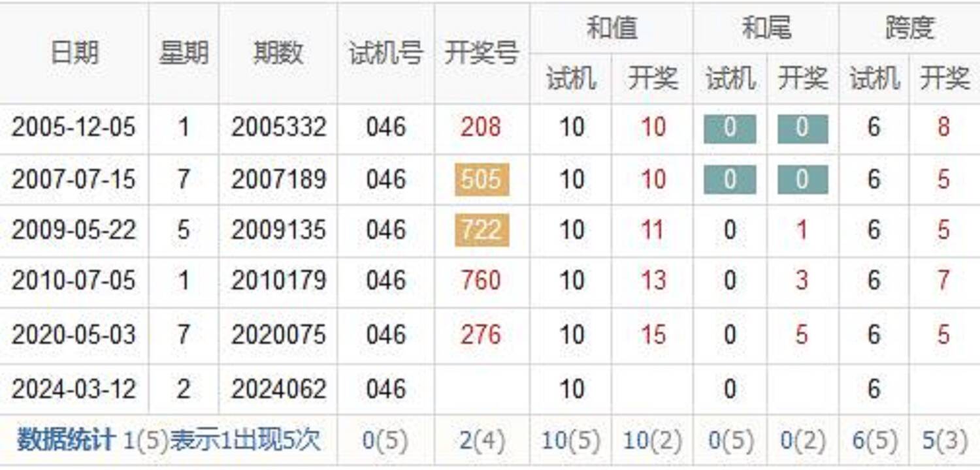Click the orange highlighted 722 draw number
The width and height of the screenshot is (980, 470).
[482, 230]
